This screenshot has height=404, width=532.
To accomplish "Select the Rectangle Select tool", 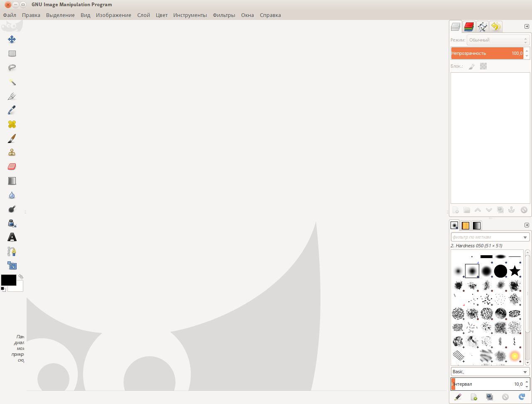I will pyautogui.click(x=12, y=54).
